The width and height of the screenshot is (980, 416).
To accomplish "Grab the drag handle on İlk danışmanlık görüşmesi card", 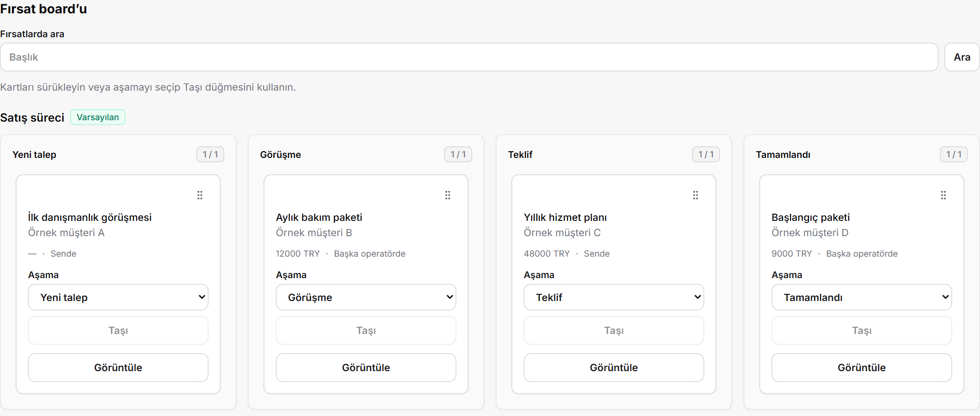I will 200,195.
